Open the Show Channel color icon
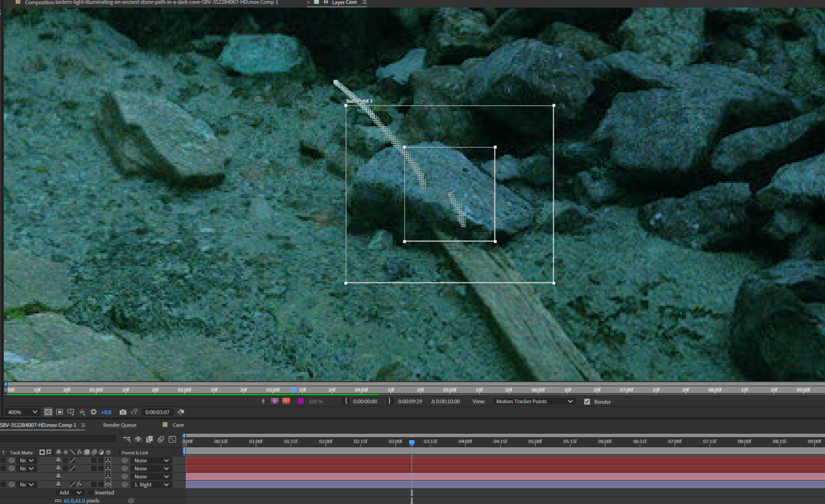 pos(82,412)
